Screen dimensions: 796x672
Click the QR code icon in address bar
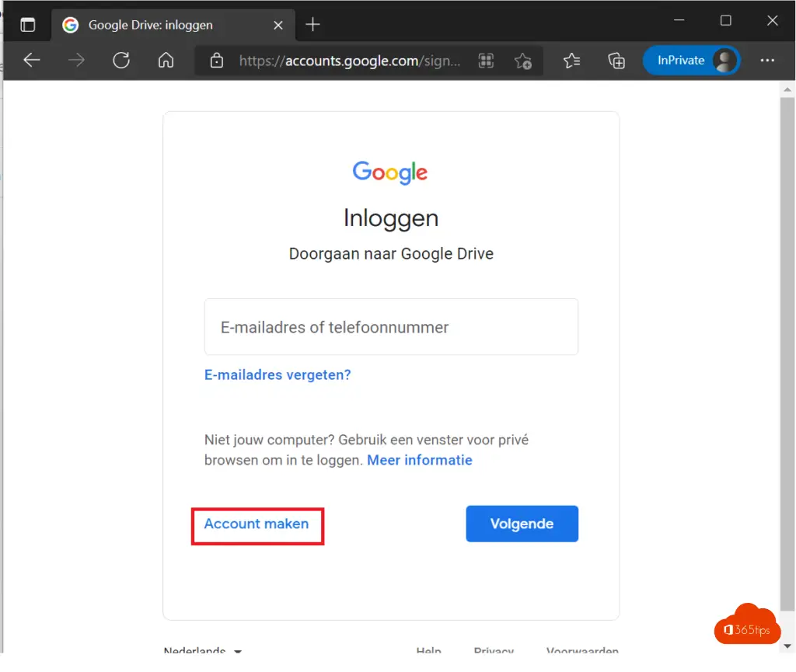[487, 61]
